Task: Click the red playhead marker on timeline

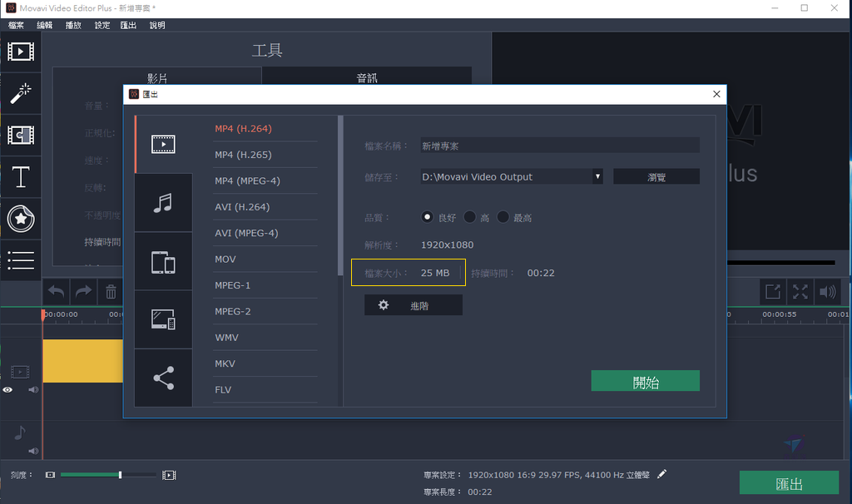Action: pyautogui.click(x=43, y=315)
